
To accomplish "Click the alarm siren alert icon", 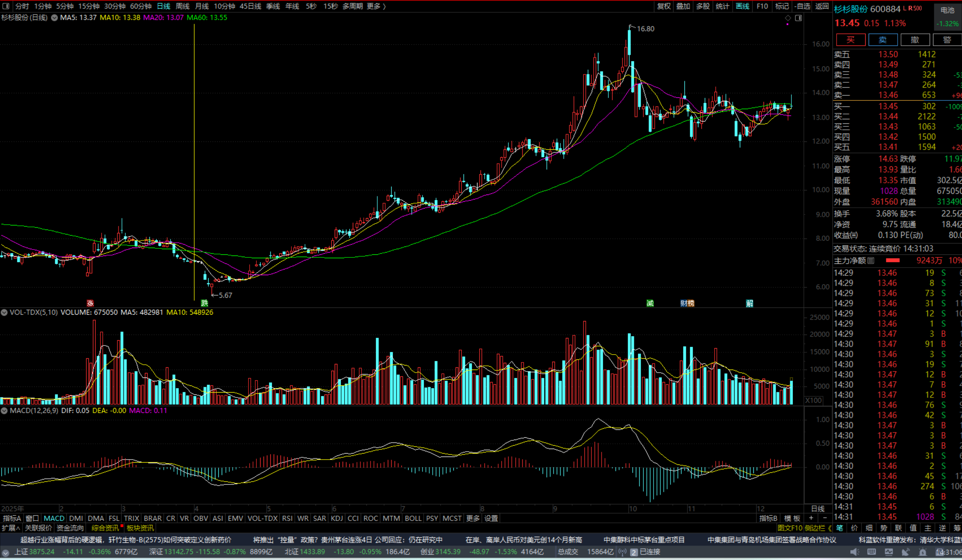I will pos(923,552).
